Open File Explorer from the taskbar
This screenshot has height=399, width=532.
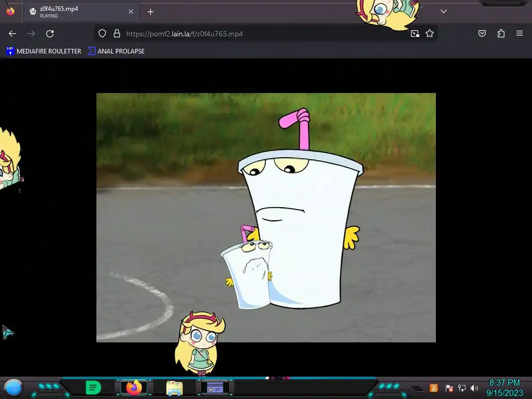pos(175,388)
